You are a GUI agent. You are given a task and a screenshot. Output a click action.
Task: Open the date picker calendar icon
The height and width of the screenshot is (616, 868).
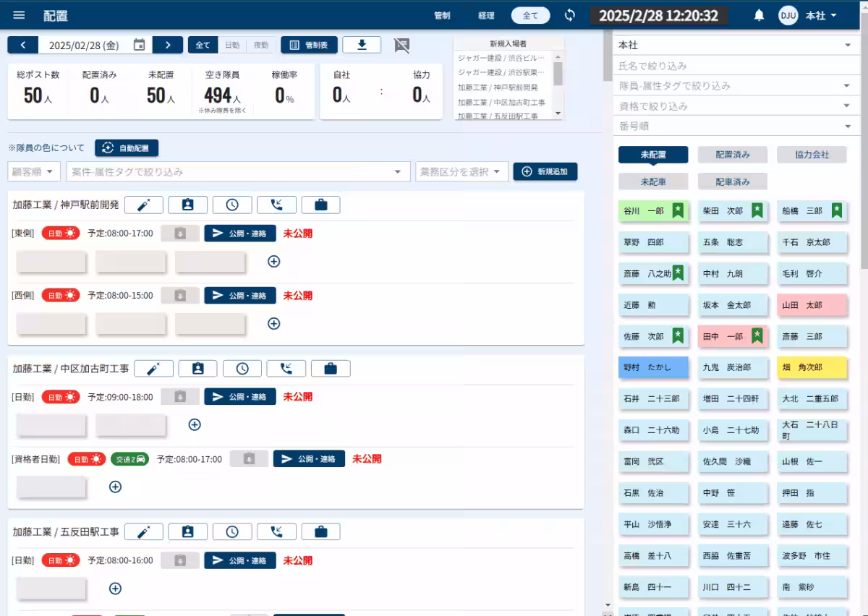coord(140,45)
